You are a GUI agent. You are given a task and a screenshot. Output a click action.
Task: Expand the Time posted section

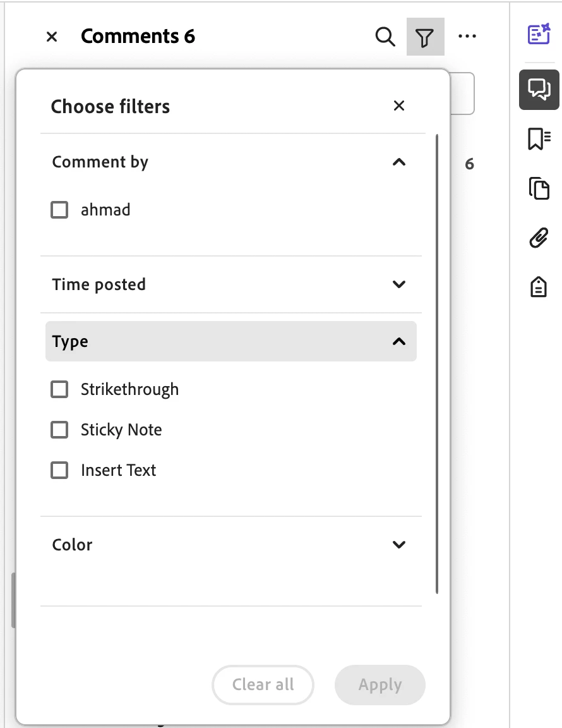point(398,284)
